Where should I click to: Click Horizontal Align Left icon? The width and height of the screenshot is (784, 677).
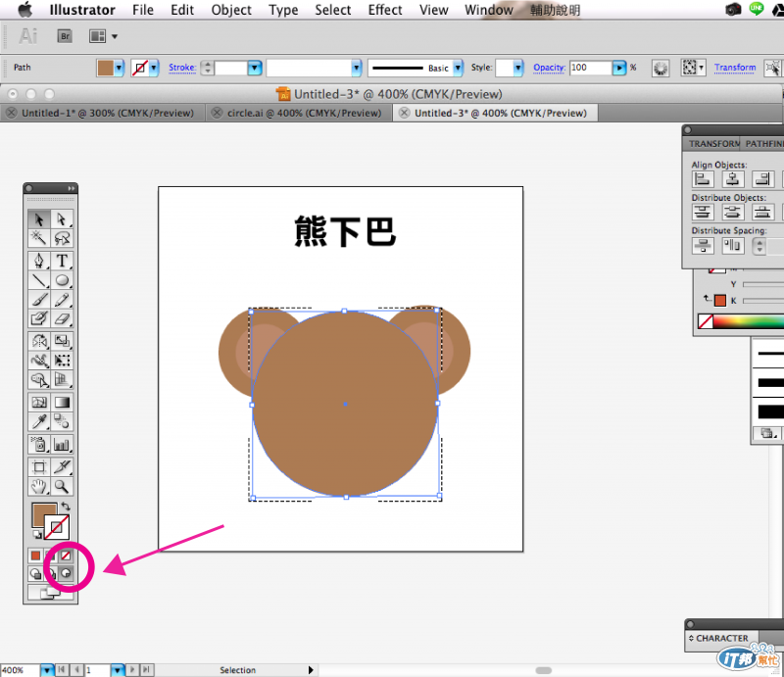coord(703,179)
